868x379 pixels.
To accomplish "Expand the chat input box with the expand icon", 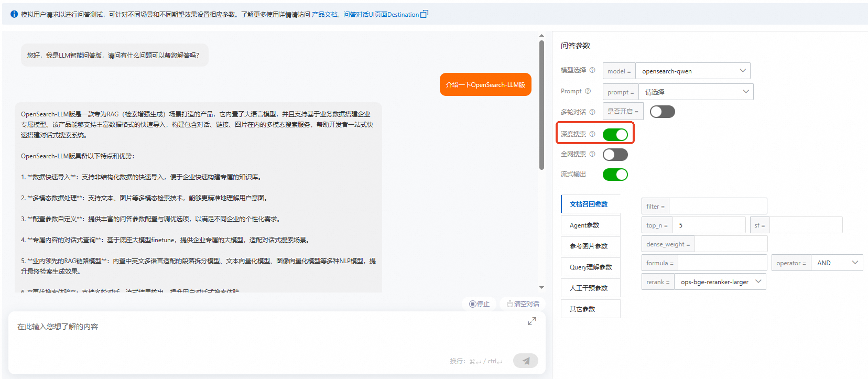I will point(532,321).
